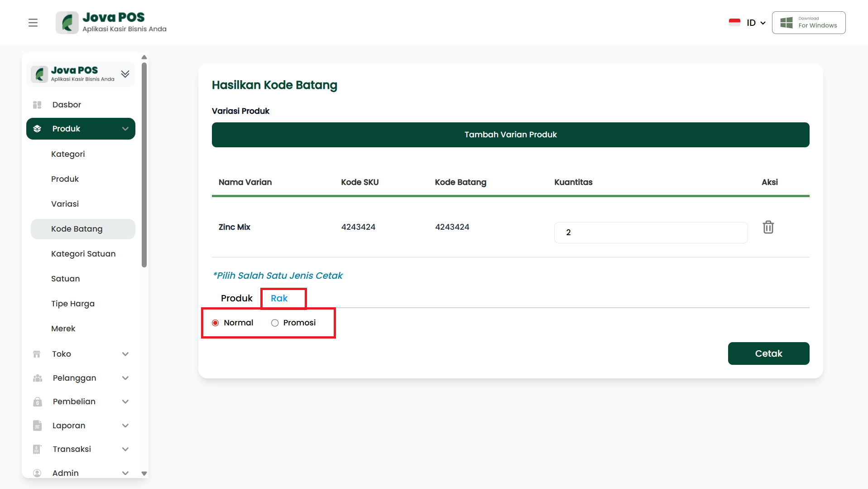Click the Pembelian bag icon
This screenshot has width=868, height=489.
(x=37, y=402)
